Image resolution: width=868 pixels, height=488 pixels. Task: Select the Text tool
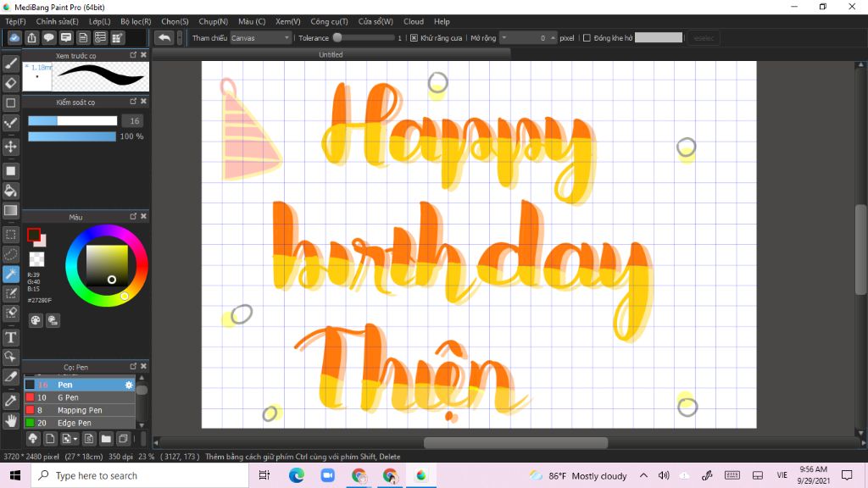point(10,337)
